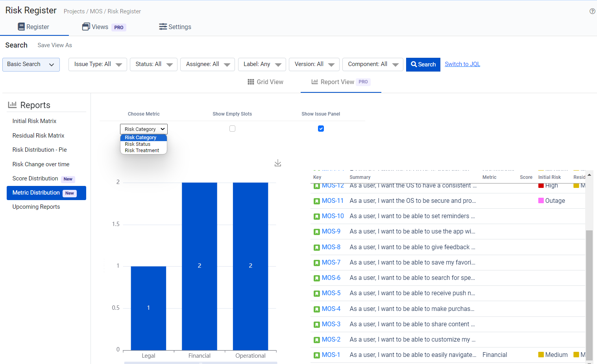Viewport: 597px width, 364px height.
Task: Click the Reports bar chart icon
Action: click(12, 105)
